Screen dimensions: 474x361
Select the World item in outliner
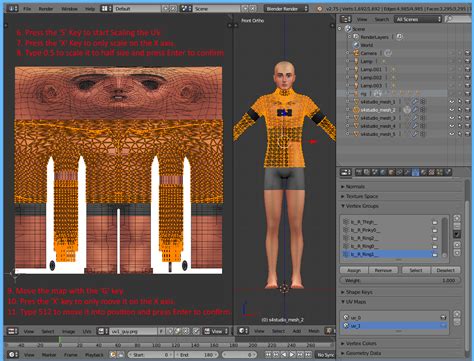coord(366,45)
